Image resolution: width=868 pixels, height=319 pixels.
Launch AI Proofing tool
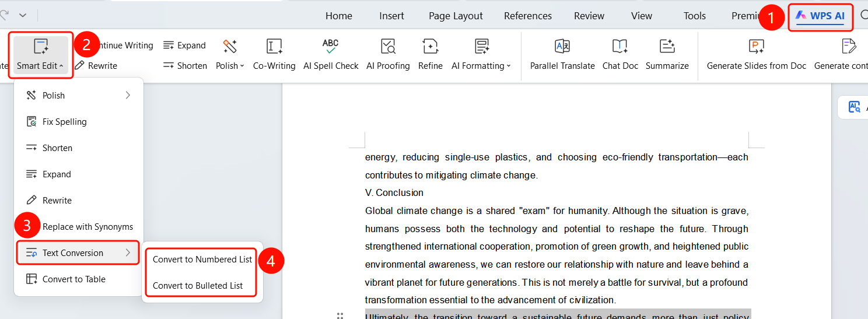click(x=388, y=55)
